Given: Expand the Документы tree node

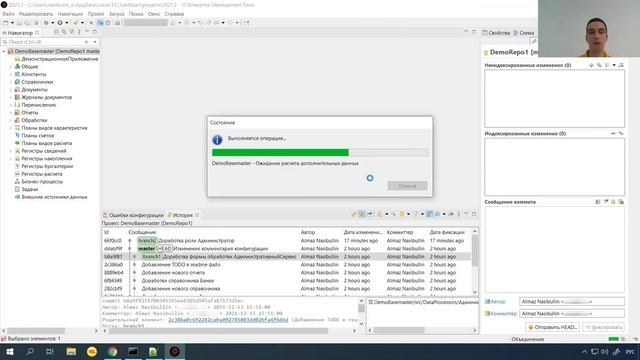Looking at the screenshot, I should (x=11, y=89).
